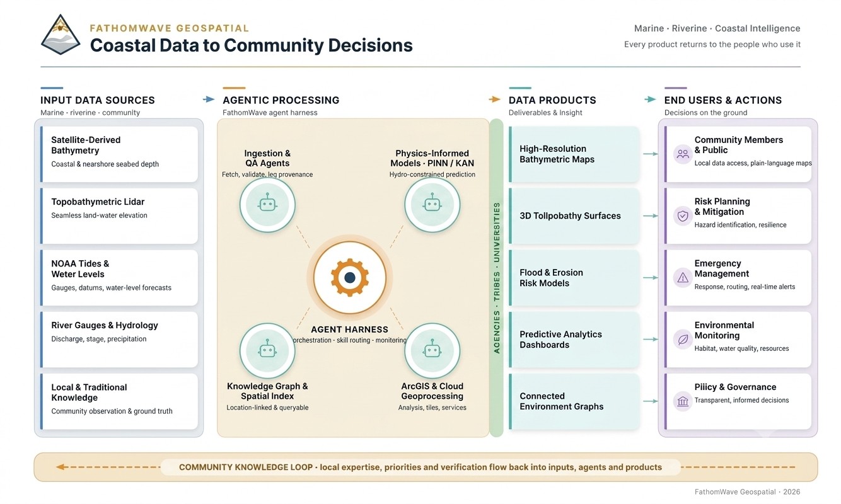Click the arrow next to Connected Environment Graphs

(651, 401)
